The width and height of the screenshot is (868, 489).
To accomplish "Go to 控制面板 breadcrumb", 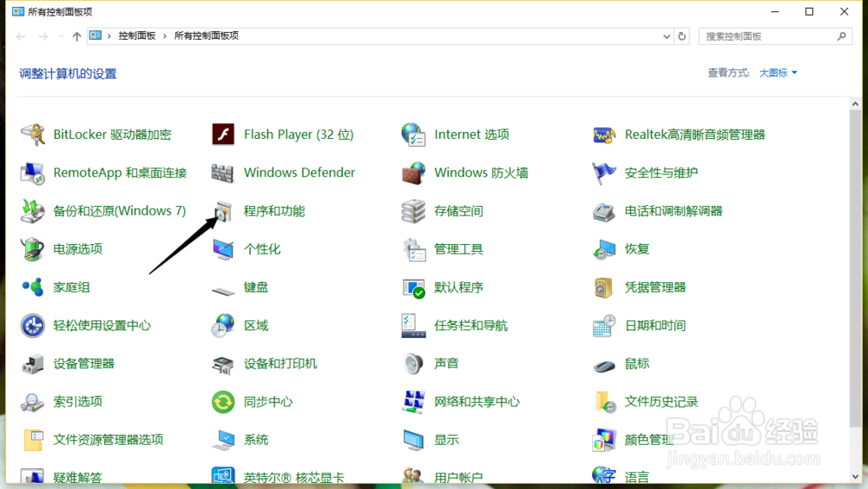I will [x=137, y=36].
